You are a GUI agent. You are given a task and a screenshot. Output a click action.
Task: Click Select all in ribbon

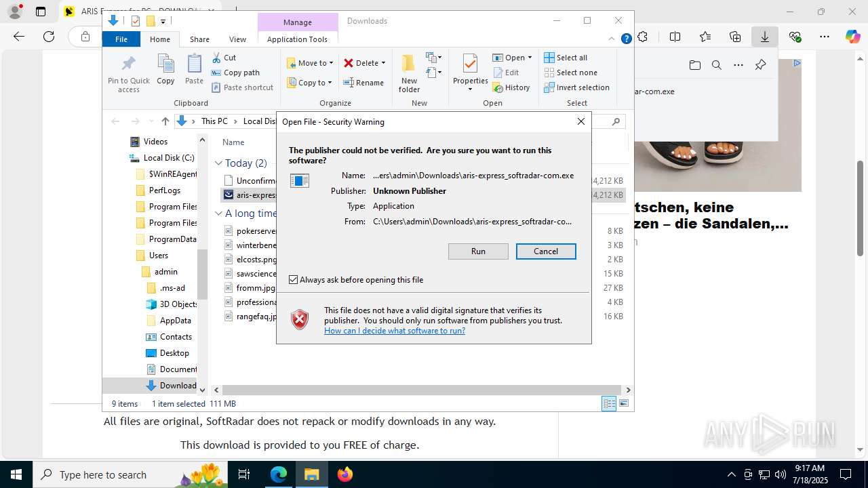pyautogui.click(x=566, y=58)
